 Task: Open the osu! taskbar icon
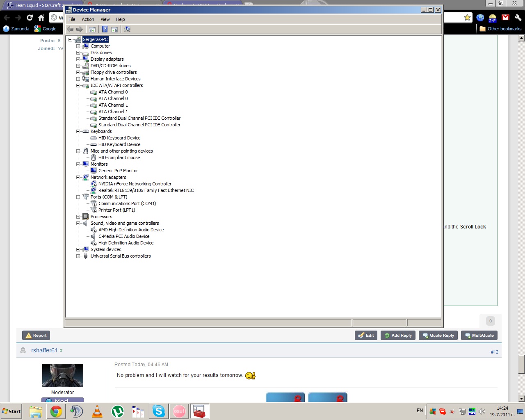179,411
